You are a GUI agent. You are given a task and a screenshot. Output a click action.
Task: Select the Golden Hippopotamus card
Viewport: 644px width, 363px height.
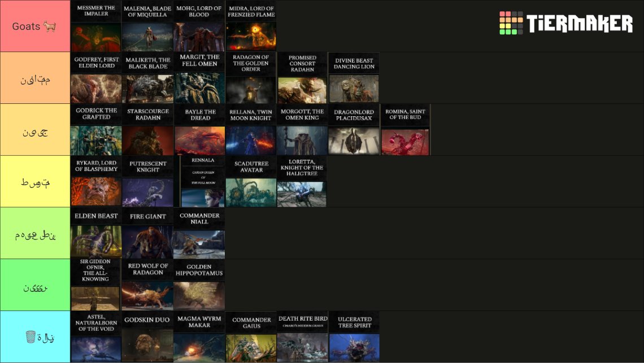tap(199, 285)
